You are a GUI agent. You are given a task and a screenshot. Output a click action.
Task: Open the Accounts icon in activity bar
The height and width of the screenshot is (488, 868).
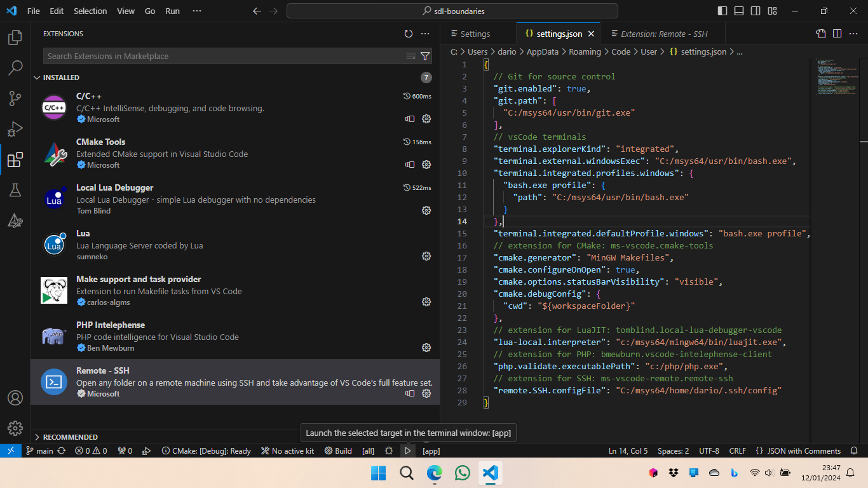click(15, 398)
